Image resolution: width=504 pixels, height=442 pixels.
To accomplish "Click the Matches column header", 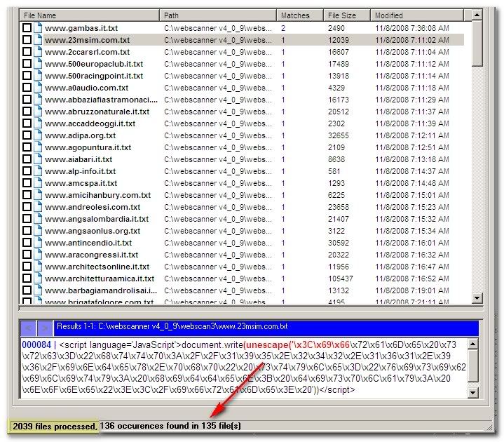I will click(299, 15).
